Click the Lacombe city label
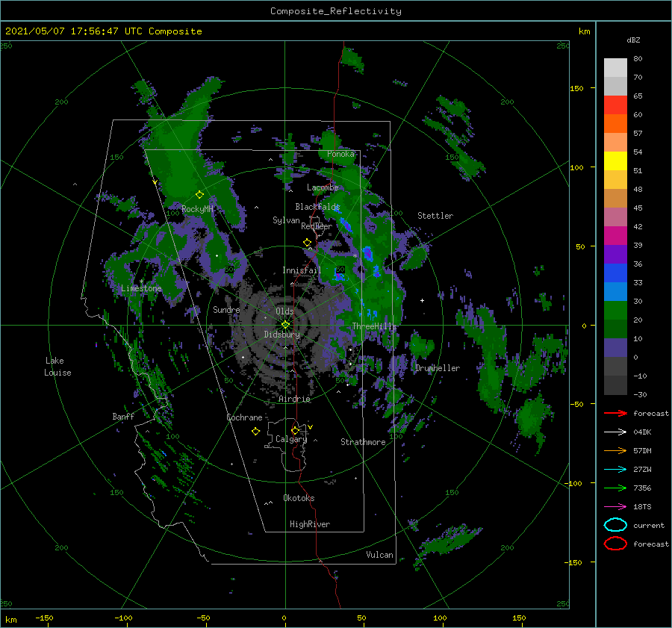Viewport: 672px width, 628px height. point(323,187)
